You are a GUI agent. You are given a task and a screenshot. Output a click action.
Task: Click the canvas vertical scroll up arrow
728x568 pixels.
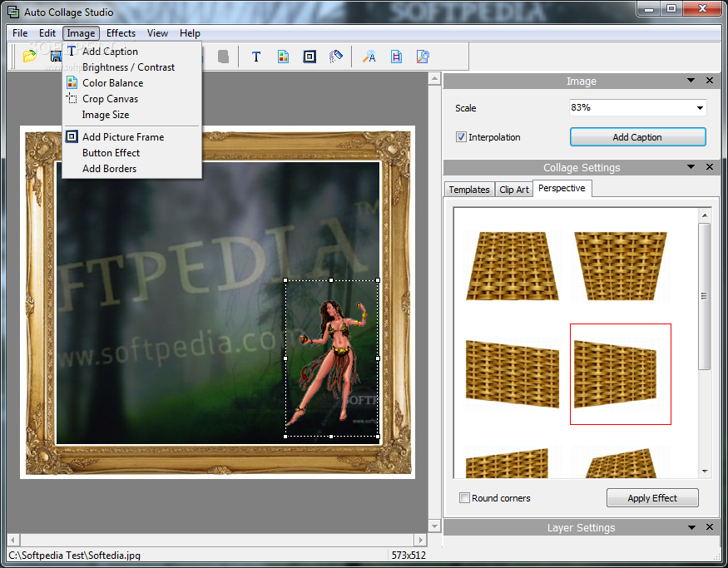(x=434, y=78)
